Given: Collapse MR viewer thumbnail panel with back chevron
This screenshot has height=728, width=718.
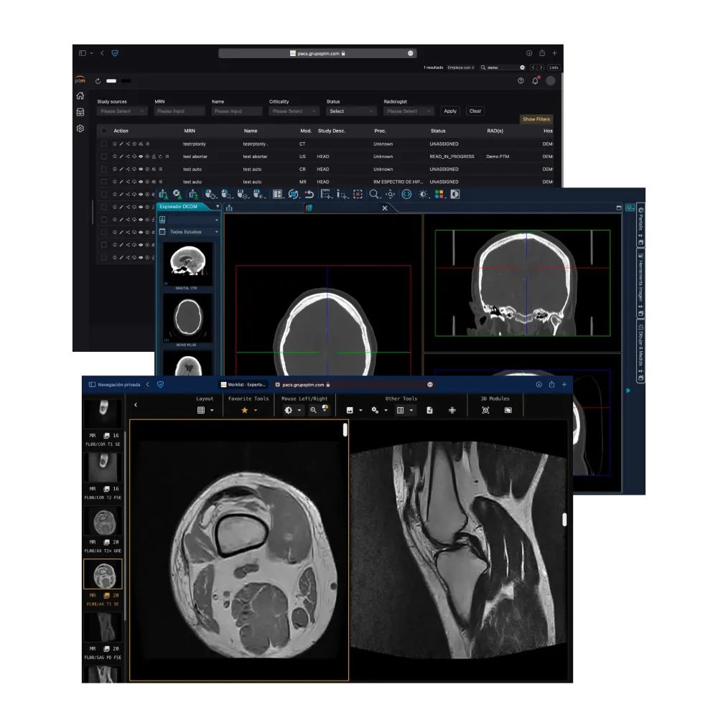Looking at the screenshot, I should [x=136, y=405].
